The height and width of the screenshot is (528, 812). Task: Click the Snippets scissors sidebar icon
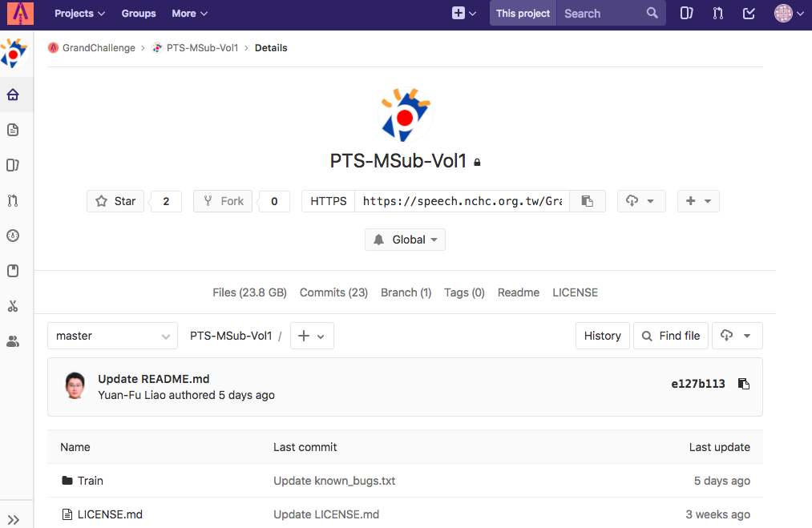[13, 306]
